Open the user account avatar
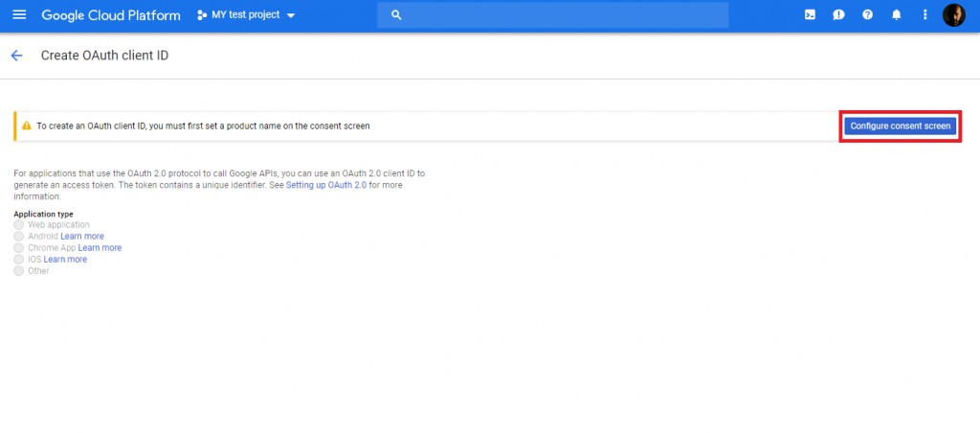Image resolution: width=980 pixels, height=433 pixels. point(954,15)
